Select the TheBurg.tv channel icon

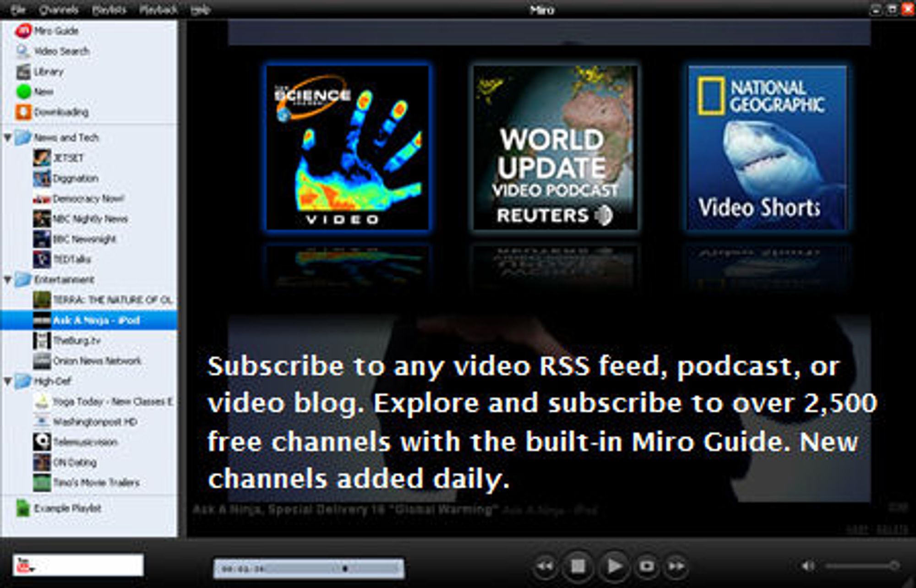click(42, 340)
